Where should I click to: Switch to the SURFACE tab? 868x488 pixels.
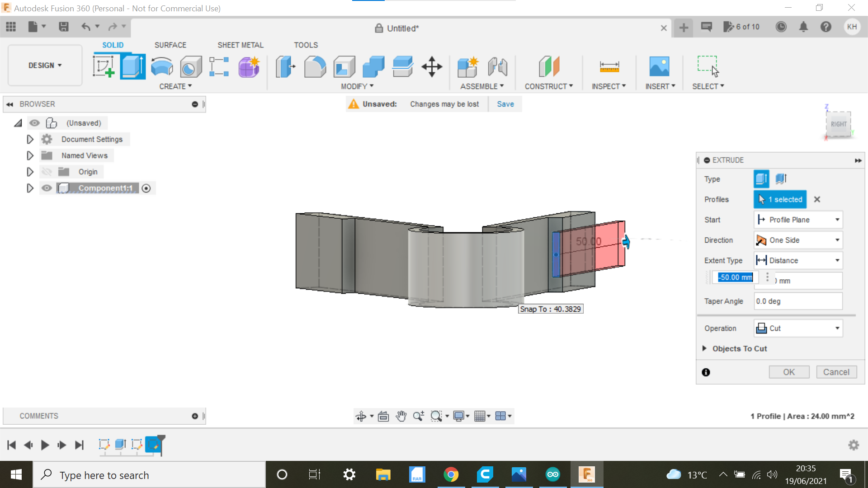[x=170, y=45]
